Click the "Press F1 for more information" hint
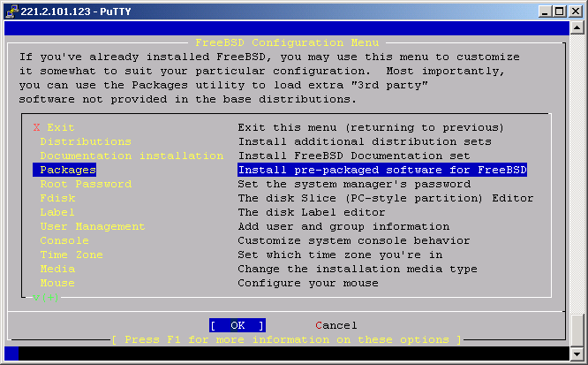Image resolution: width=588 pixels, height=365 pixels. click(287, 340)
